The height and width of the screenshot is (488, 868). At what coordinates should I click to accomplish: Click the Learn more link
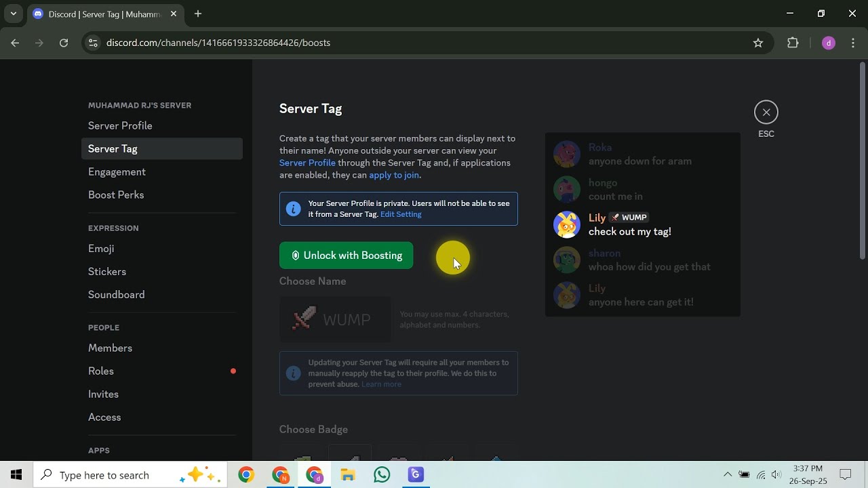(x=381, y=384)
